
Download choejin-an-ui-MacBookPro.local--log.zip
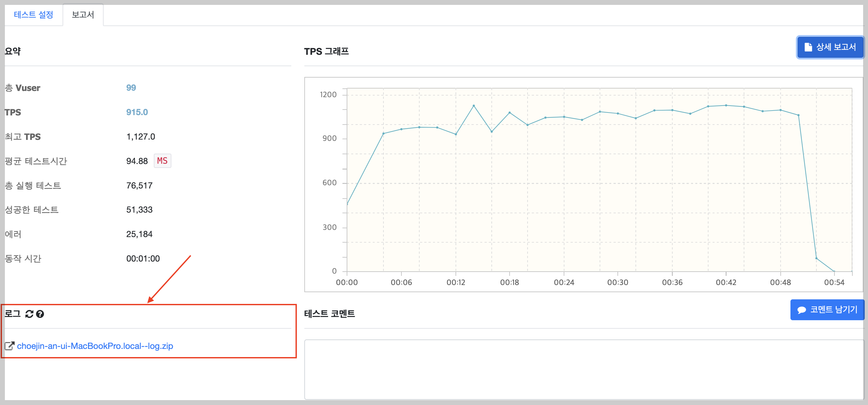click(x=95, y=346)
